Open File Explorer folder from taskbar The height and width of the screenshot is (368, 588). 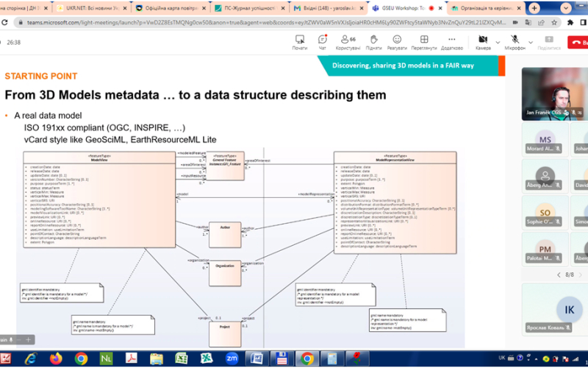(x=157, y=359)
